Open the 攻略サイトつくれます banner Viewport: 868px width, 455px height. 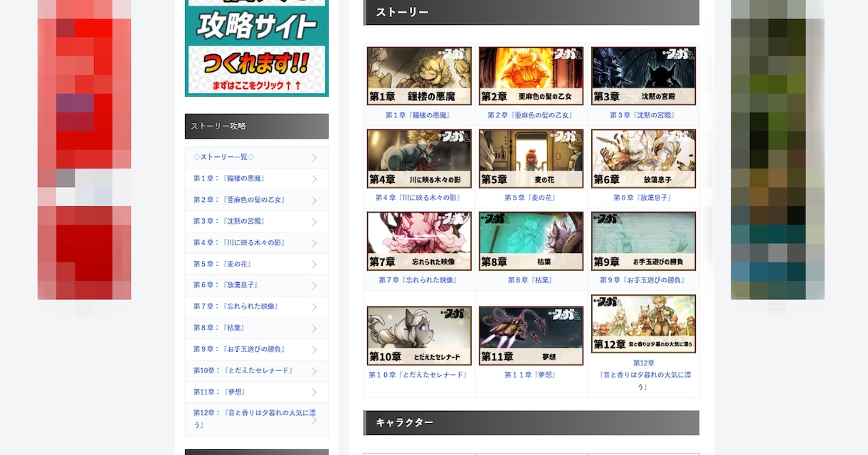(x=257, y=48)
